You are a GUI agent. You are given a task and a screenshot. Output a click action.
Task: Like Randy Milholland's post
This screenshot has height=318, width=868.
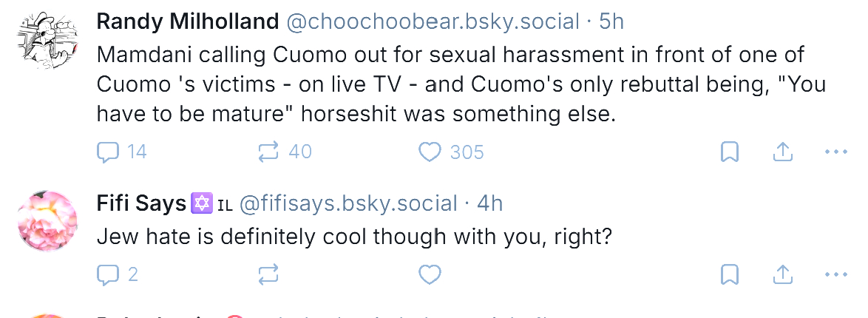[x=430, y=152]
